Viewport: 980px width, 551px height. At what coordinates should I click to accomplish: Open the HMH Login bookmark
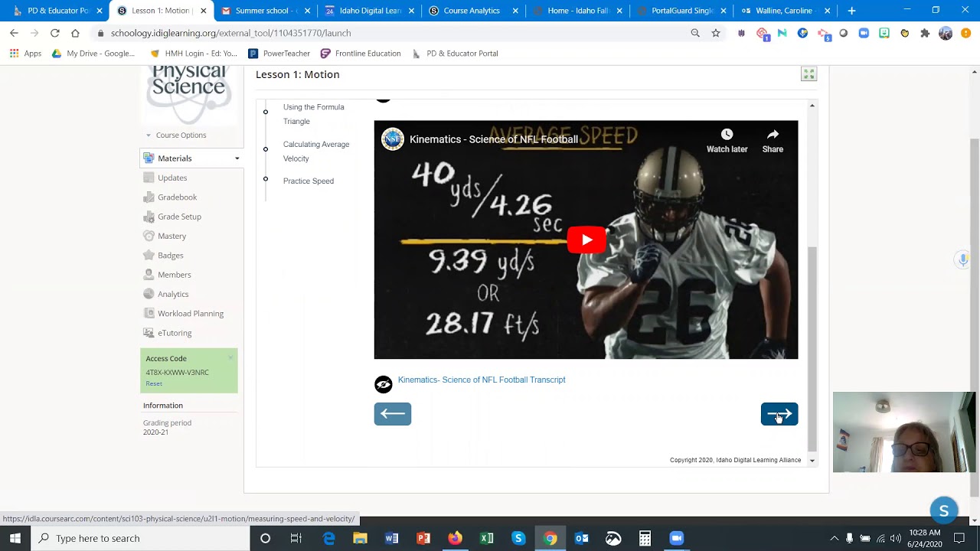pyautogui.click(x=194, y=54)
